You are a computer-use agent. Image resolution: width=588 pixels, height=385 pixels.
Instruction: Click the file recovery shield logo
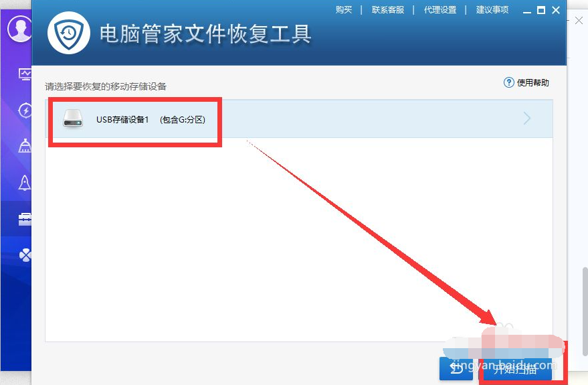coord(68,33)
